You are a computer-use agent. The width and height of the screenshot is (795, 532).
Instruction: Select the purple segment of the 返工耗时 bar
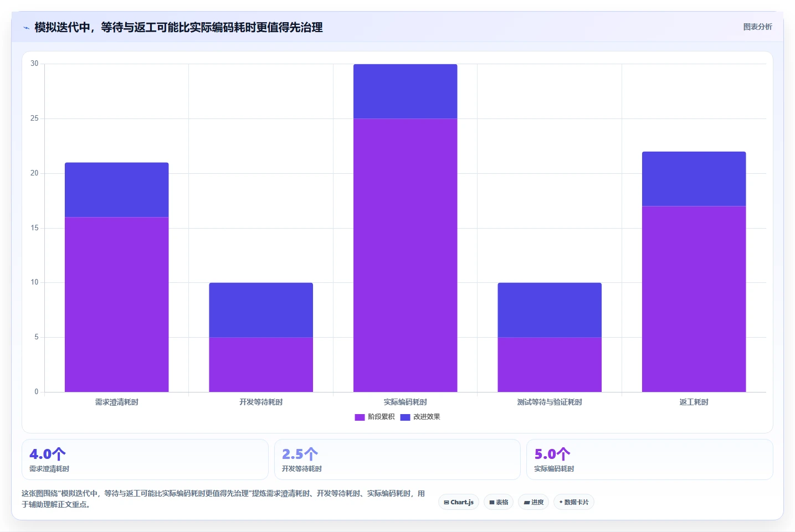pos(694,299)
